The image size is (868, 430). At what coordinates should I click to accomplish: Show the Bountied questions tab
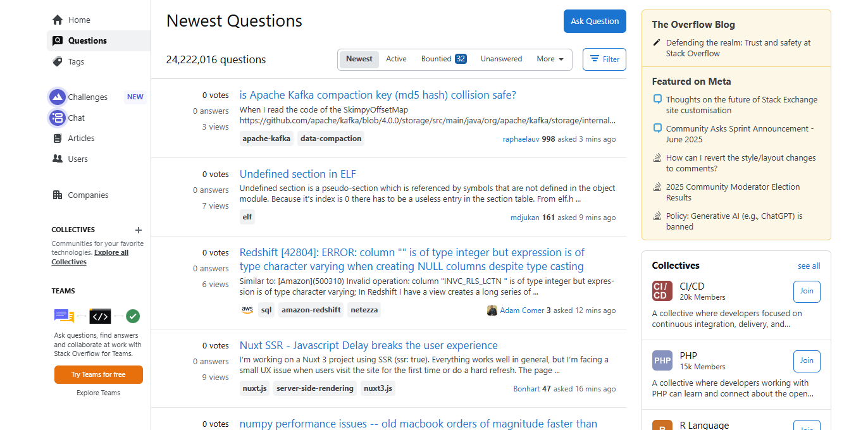[443, 59]
